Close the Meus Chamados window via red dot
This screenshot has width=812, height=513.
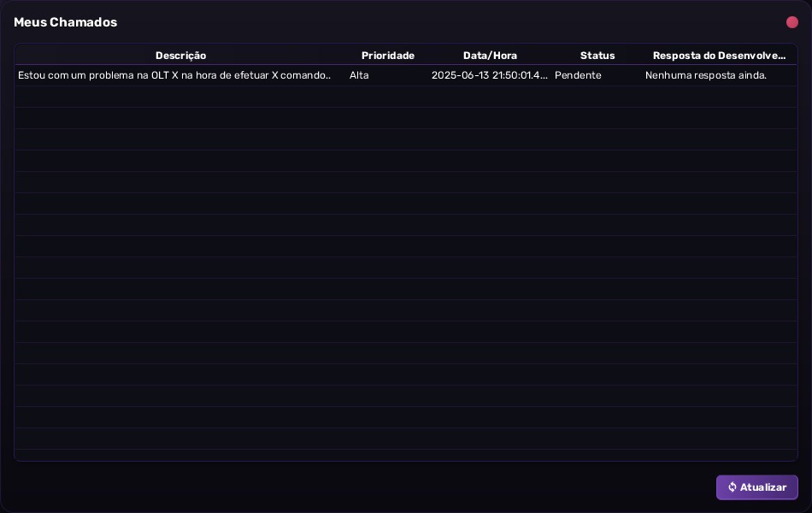click(791, 22)
